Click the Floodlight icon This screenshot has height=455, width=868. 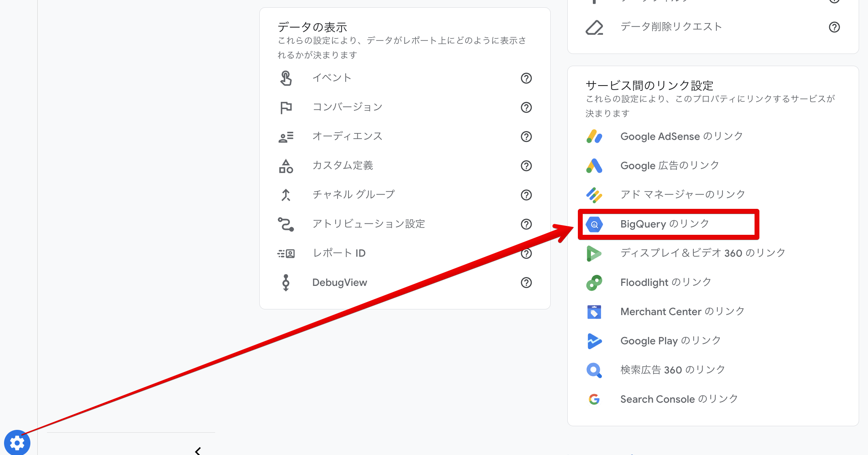tap(594, 282)
